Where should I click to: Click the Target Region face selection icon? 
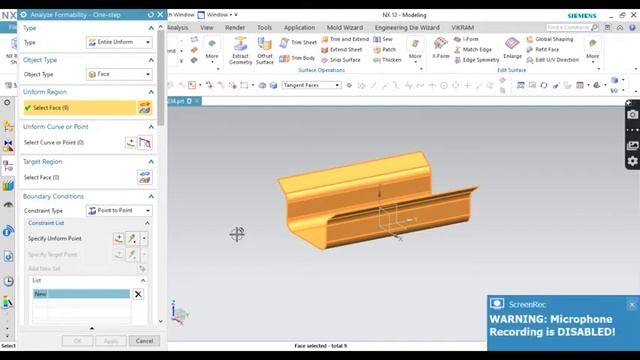pos(145,178)
